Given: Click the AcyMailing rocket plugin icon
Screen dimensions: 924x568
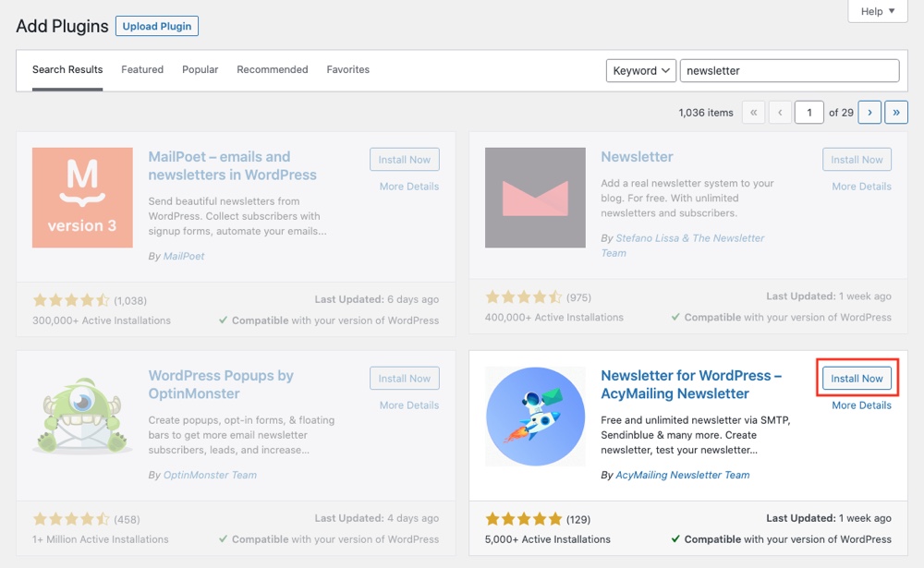Looking at the screenshot, I should (535, 417).
